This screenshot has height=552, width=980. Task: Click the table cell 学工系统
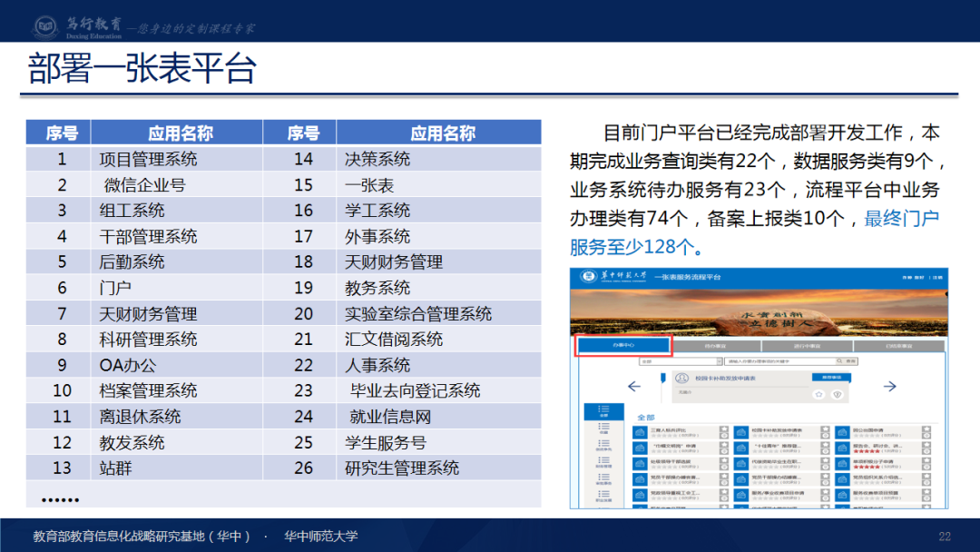(x=377, y=211)
